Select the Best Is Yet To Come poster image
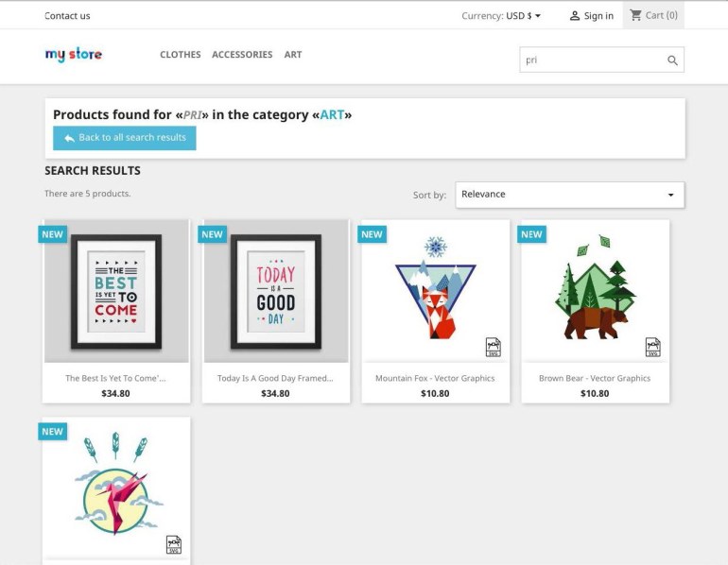 click(x=116, y=291)
